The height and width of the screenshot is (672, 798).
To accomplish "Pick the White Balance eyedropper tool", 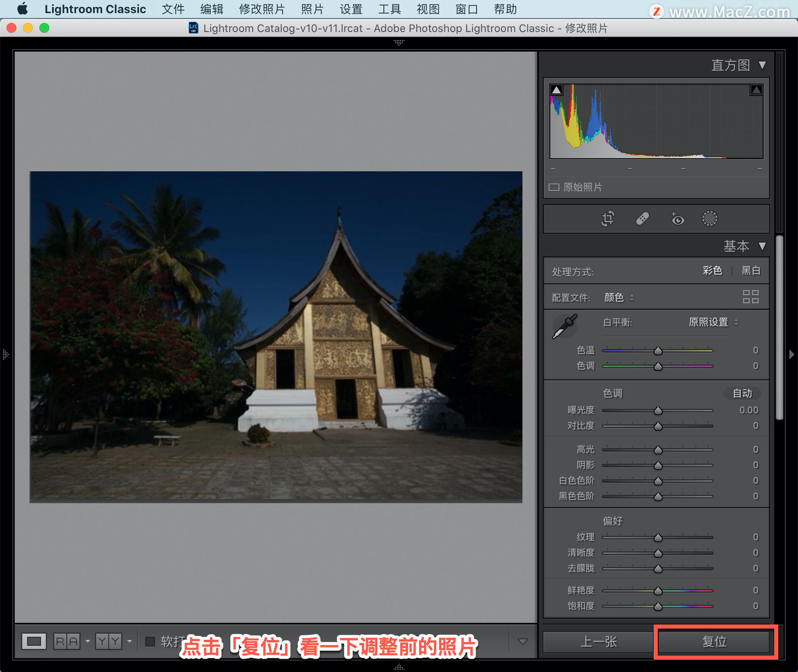I will tap(564, 326).
